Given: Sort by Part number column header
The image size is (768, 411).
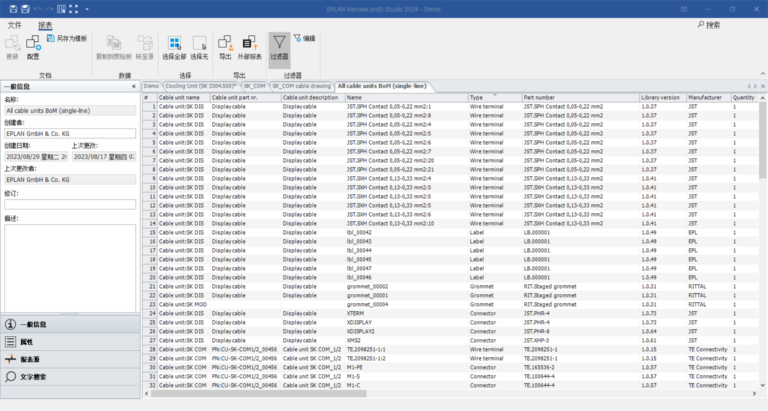Looking at the screenshot, I should click(x=581, y=97).
